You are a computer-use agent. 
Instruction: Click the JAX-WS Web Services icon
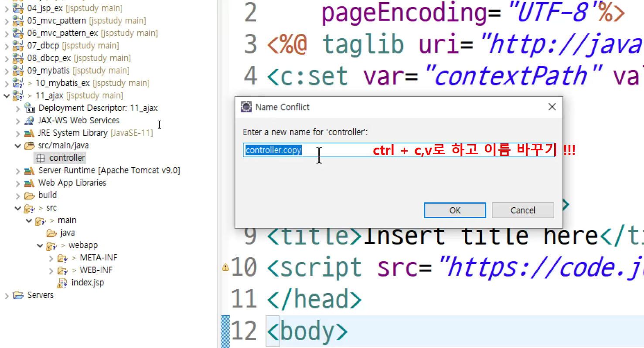(x=29, y=121)
